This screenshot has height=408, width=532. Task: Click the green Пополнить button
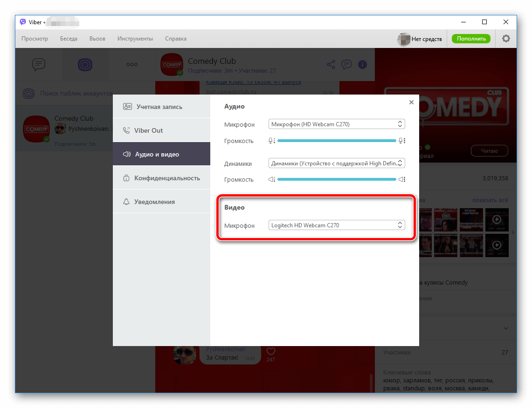point(471,39)
